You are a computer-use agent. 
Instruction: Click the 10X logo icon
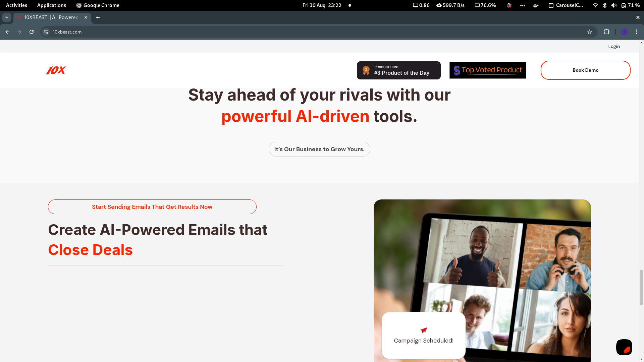pos(56,70)
